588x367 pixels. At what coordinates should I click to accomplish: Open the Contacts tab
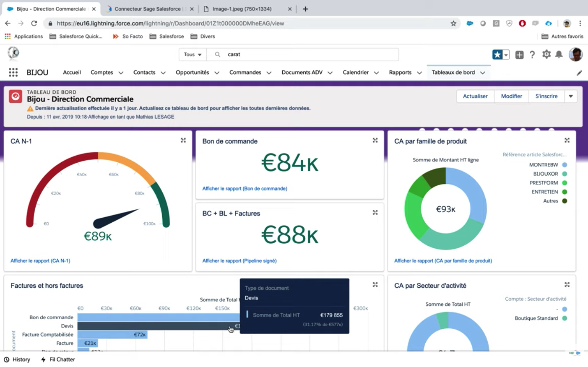pyautogui.click(x=144, y=73)
